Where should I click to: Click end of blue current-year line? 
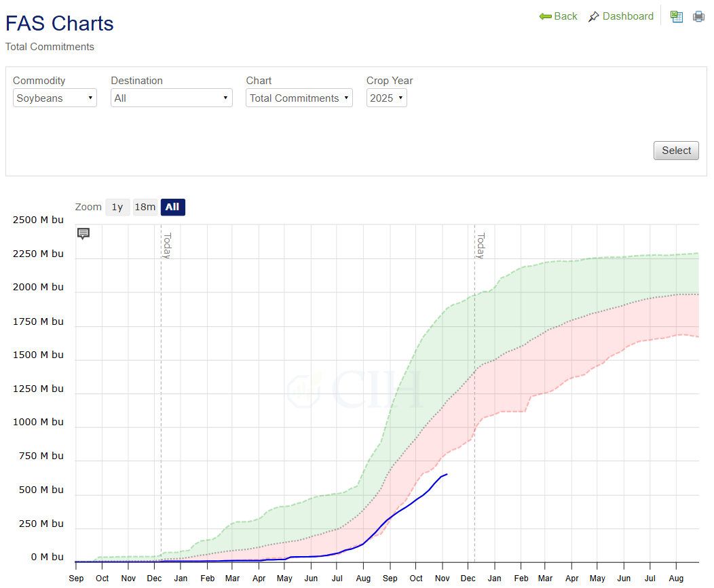(x=447, y=474)
